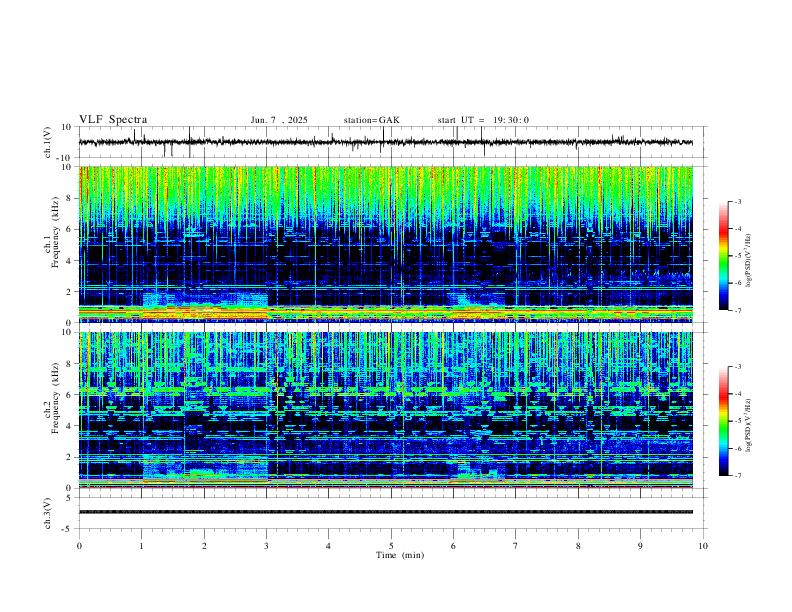Click the "ch.2 Frequency (kHz)" axis label
This screenshot has height=612, width=792.
51,397
